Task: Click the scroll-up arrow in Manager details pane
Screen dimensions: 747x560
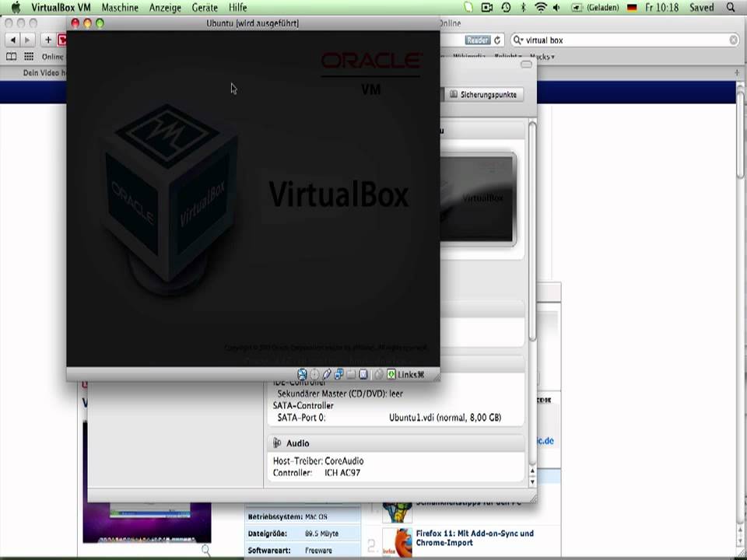Action: (532, 471)
